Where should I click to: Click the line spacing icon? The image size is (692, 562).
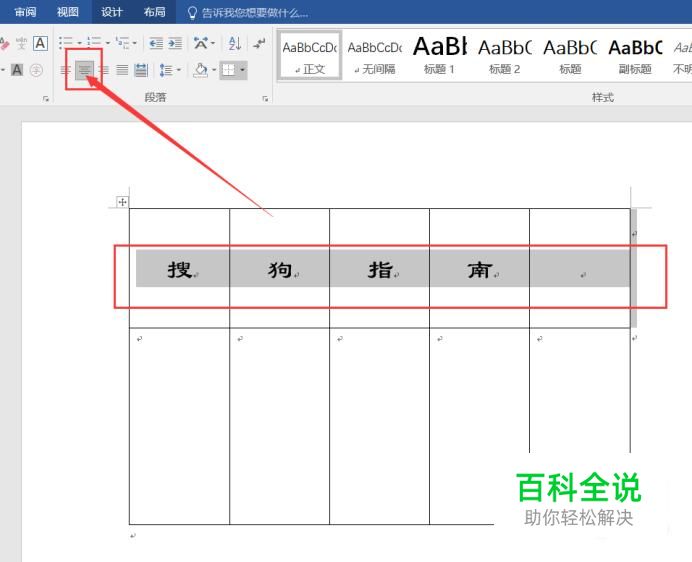pos(166,70)
